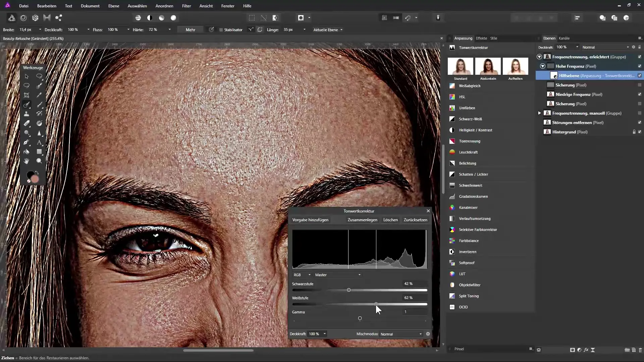This screenshot has height=362, width=644.
Task: Open the Mischmodus Normal dropdown in dialog
Action: click(x=401, y=334)
